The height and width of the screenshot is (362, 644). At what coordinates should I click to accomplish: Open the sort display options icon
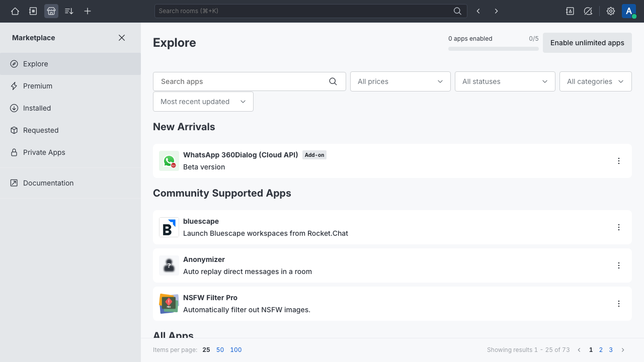tap(69, 11)
